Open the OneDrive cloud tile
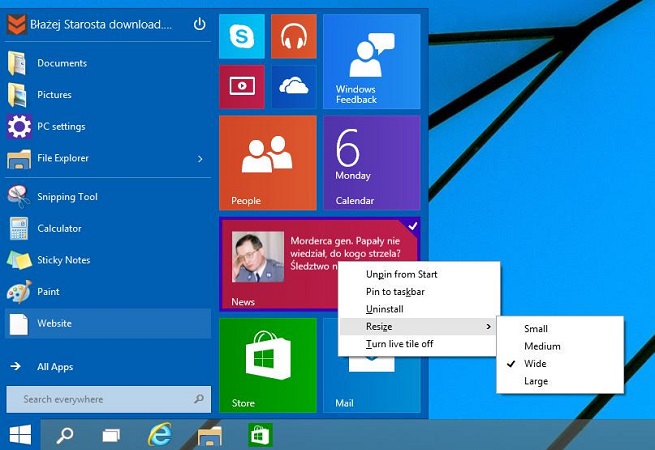655x450 pixels. tap(294, 86)
